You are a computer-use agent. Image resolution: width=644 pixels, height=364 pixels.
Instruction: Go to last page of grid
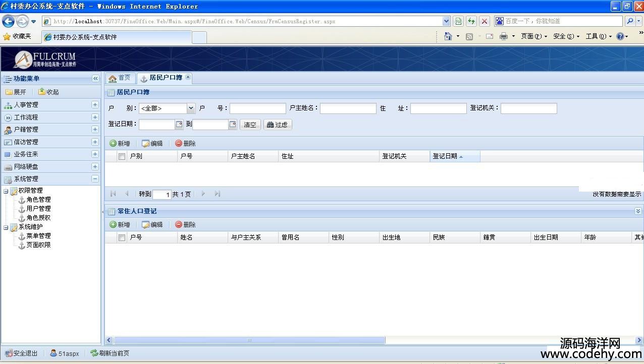pyautogui.click(x=218, y=194)
